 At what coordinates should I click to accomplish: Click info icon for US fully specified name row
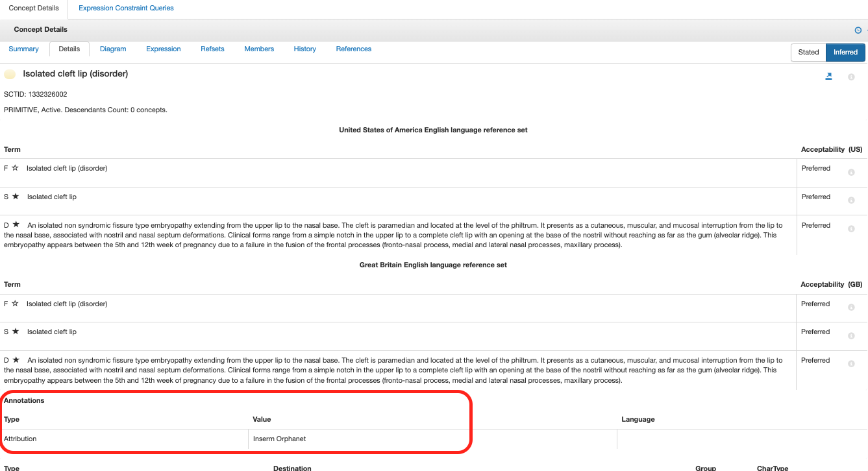[x=851, y=173]
